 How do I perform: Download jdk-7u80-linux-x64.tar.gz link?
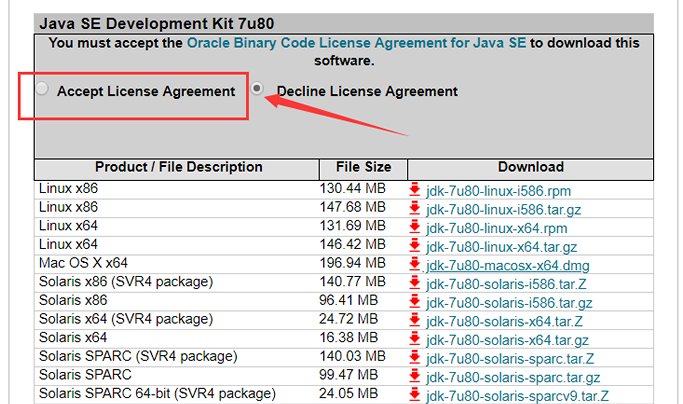coord(501,247)
